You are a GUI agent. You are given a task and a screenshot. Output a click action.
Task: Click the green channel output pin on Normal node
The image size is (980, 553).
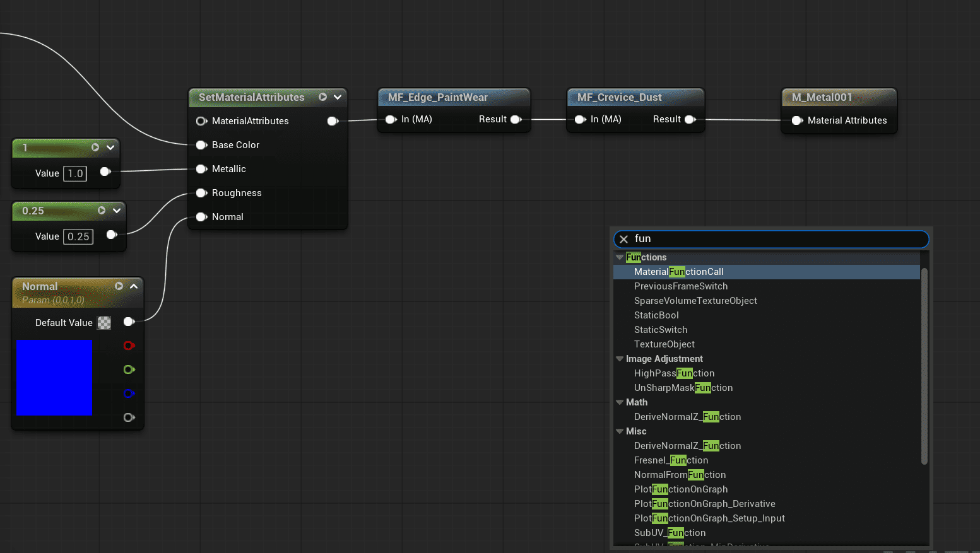coord(129,370)
